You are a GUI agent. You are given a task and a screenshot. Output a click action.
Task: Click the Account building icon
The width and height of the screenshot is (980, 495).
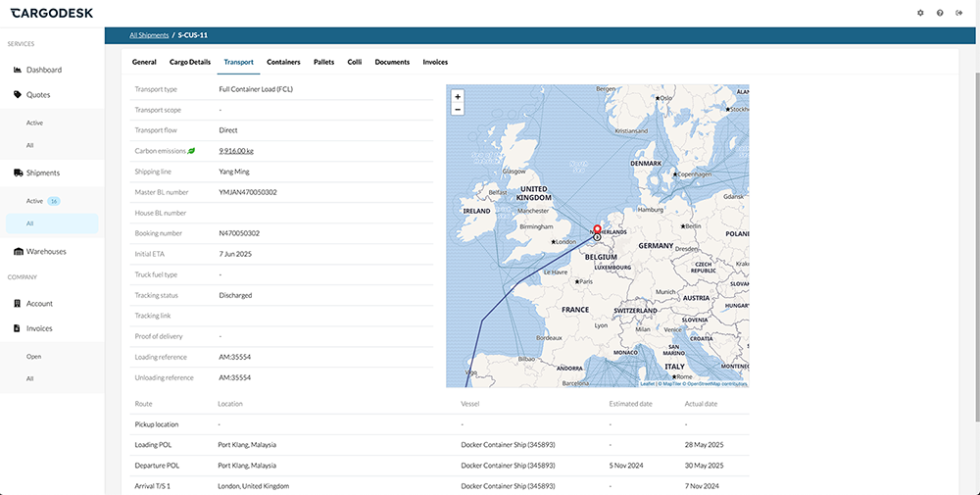point(18,303)
